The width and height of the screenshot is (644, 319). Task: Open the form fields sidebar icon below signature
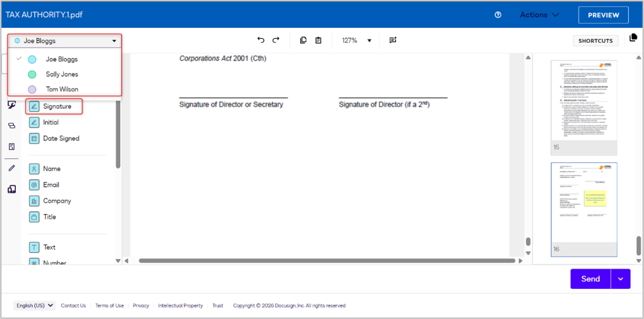click(12, 126)
